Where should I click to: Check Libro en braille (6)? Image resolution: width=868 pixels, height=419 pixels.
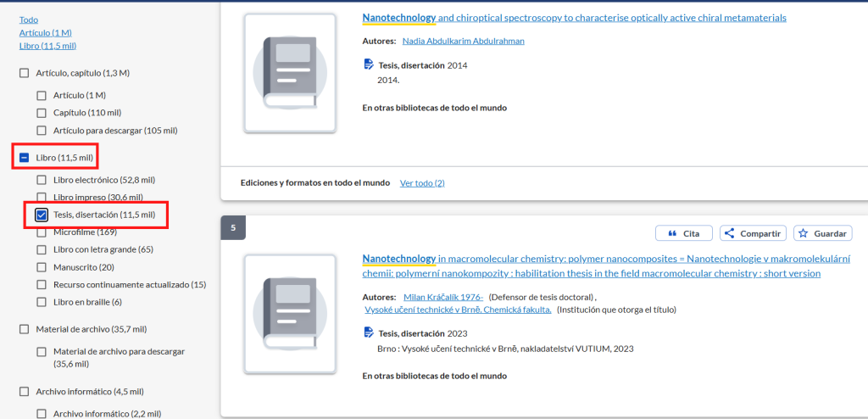click(42, 302)
